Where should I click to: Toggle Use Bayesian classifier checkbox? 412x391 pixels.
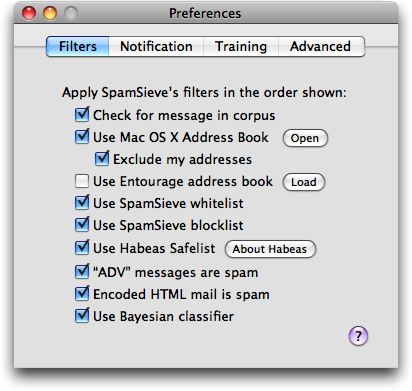[82, 316]
